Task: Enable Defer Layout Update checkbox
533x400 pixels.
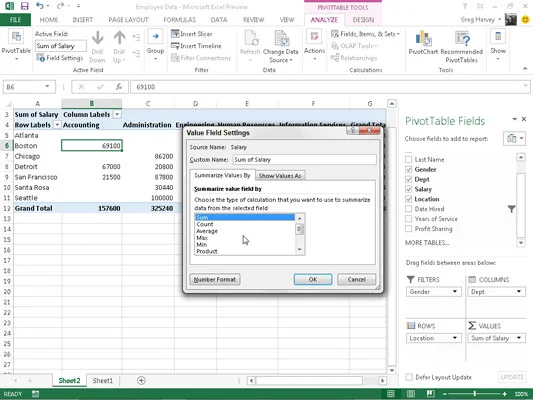Action: 409,377
